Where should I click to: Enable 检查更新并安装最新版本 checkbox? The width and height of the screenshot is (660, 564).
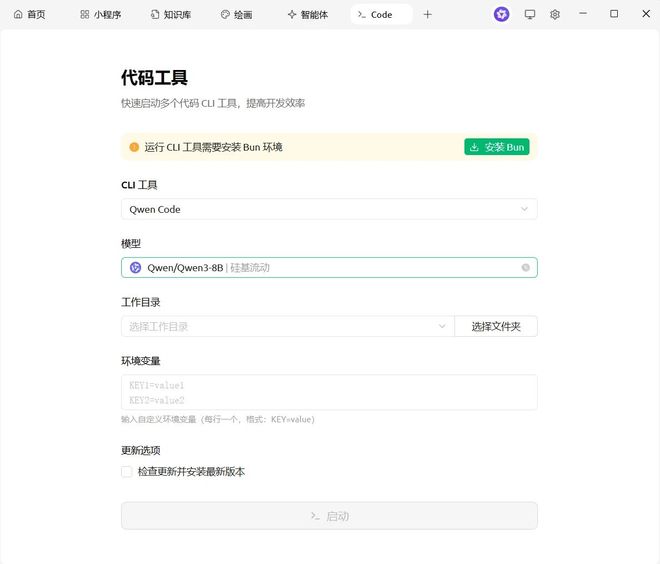127,472
